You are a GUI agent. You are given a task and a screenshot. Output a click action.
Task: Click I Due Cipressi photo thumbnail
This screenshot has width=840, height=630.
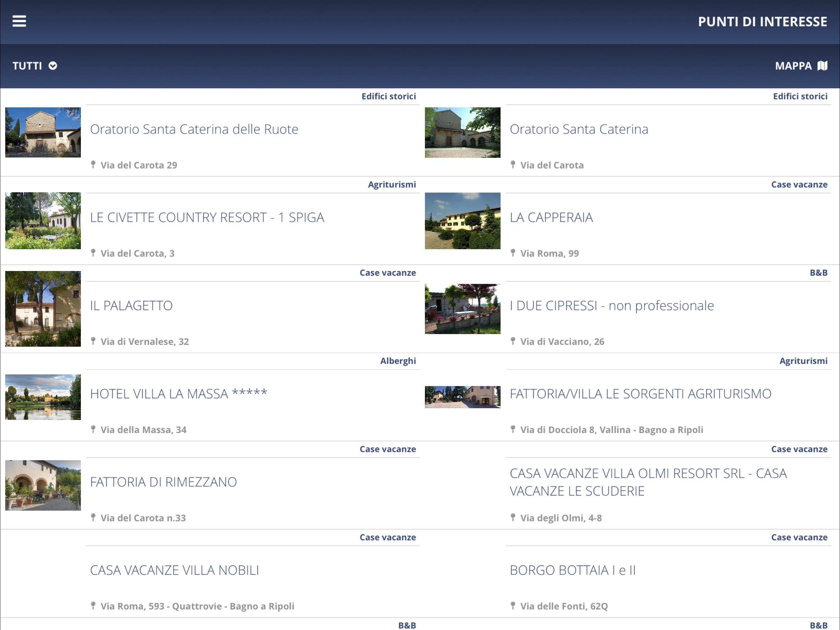(x=462, y=309)
